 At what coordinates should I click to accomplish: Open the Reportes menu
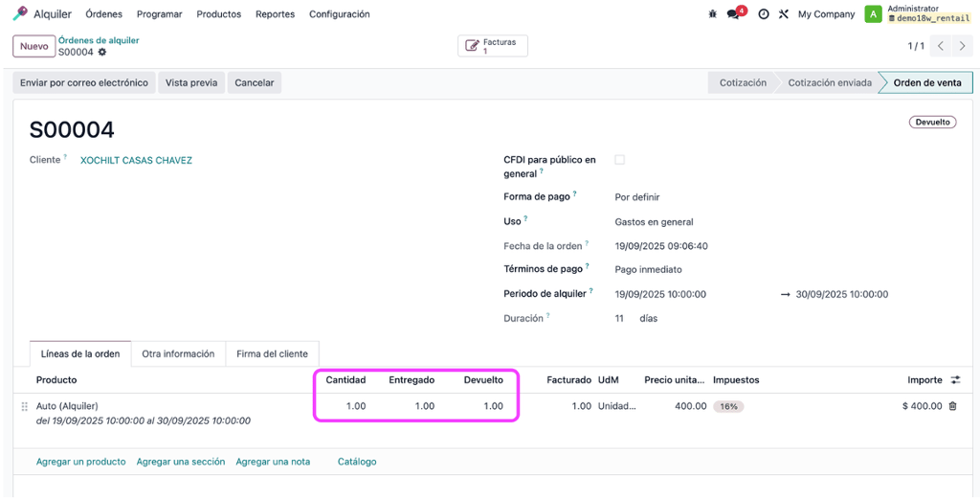pos(275,13)
